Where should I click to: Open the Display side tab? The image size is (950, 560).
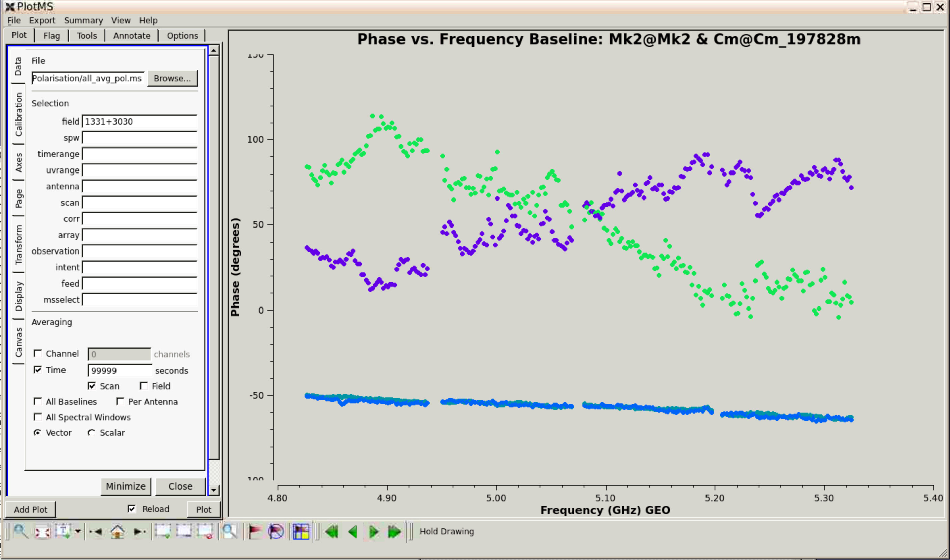[18, 296]
